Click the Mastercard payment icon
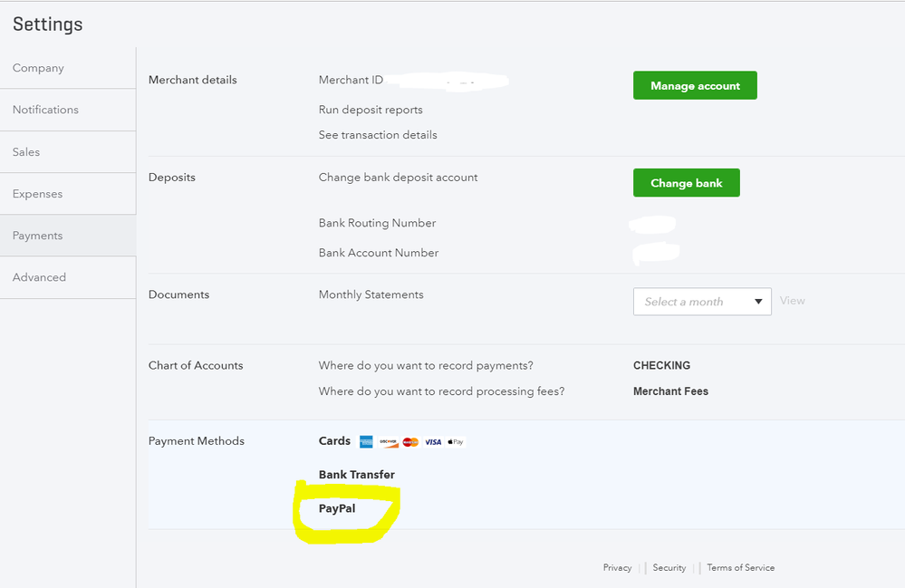This screenshot has width=905, height=588. click(x=409, y=441)
